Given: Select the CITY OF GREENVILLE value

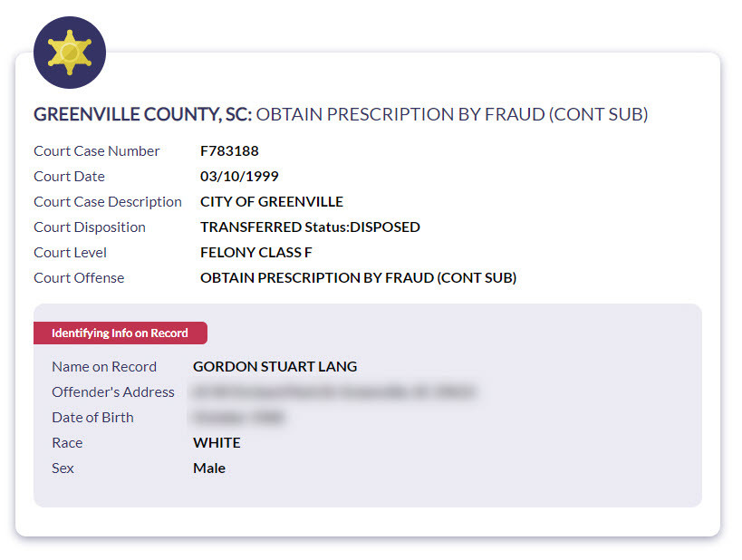Looking at the screenshot, I should click(272, 202).
